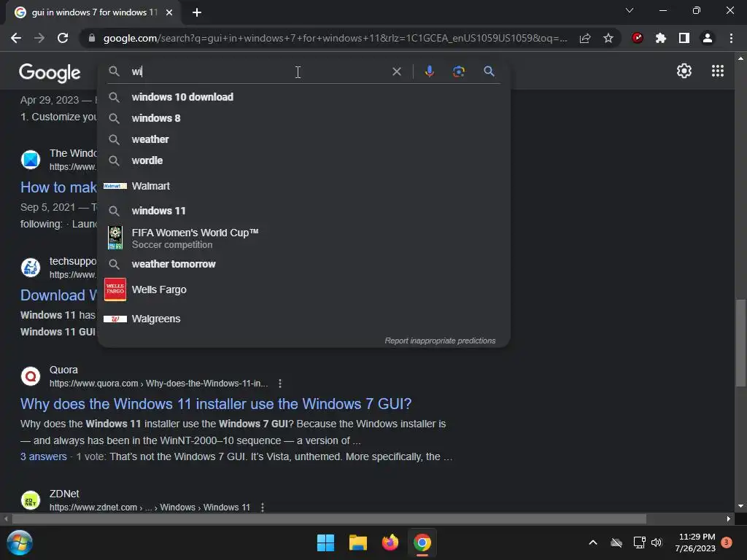
Task: Click the scroll right arrow
Action: coord(729,518)
